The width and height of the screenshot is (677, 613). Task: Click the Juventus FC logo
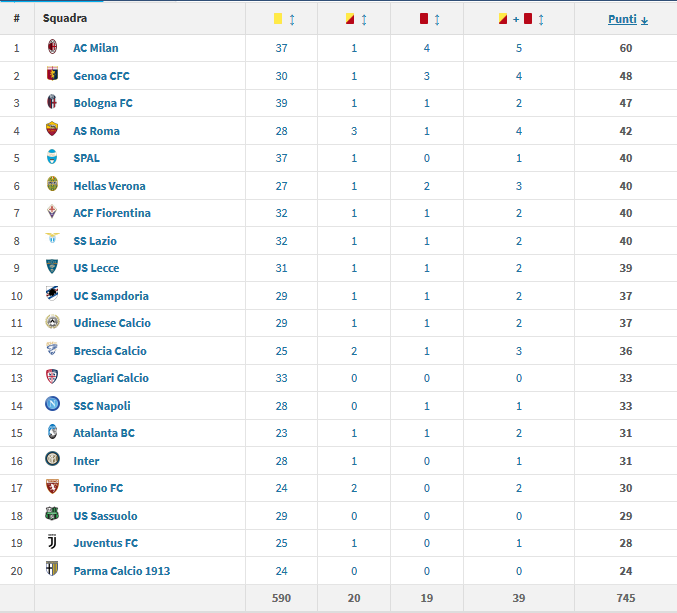pyautogui.click(x=52, y=541)
